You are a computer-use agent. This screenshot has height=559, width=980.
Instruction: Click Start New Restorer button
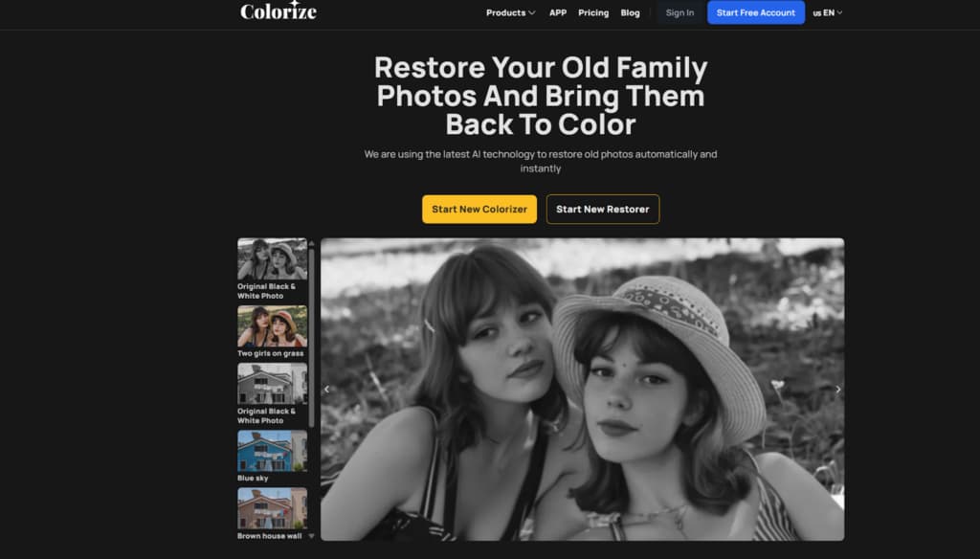603,210
